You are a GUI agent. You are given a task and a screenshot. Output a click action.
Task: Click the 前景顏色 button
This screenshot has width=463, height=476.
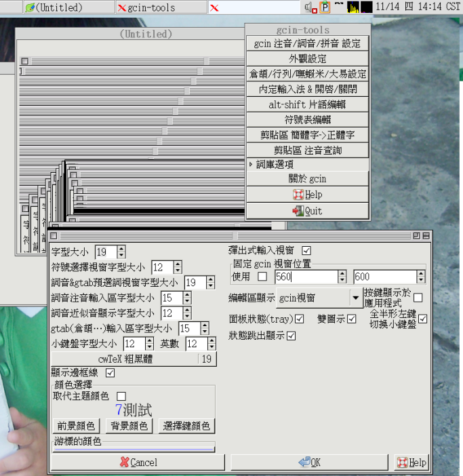click(75, 426)
